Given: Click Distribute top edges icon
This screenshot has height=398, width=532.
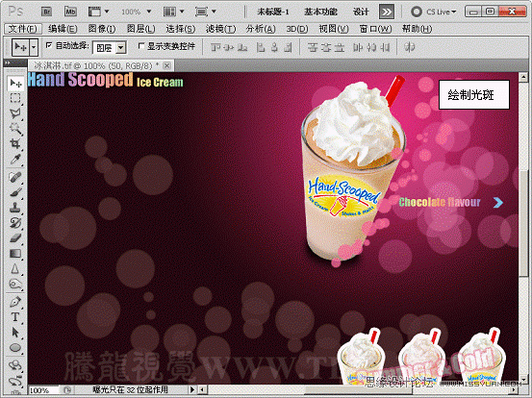Looking at the screenshot, I should coord(312,47).
